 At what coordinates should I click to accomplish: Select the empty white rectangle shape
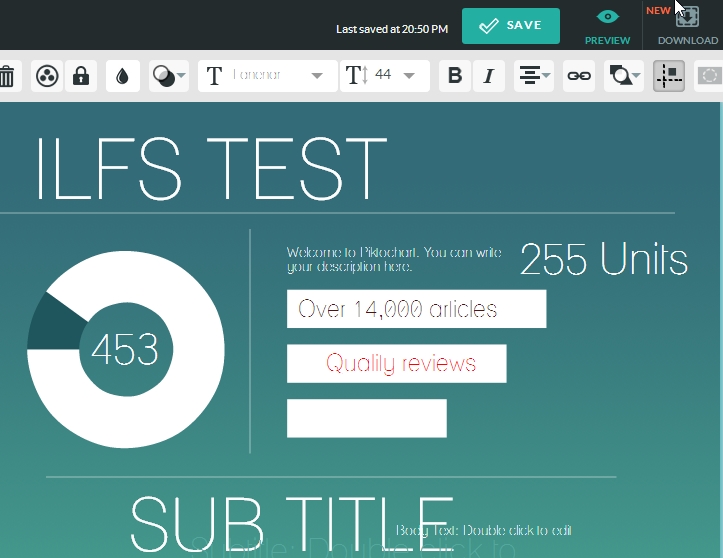pyautogui.click(x=367, y=418)
